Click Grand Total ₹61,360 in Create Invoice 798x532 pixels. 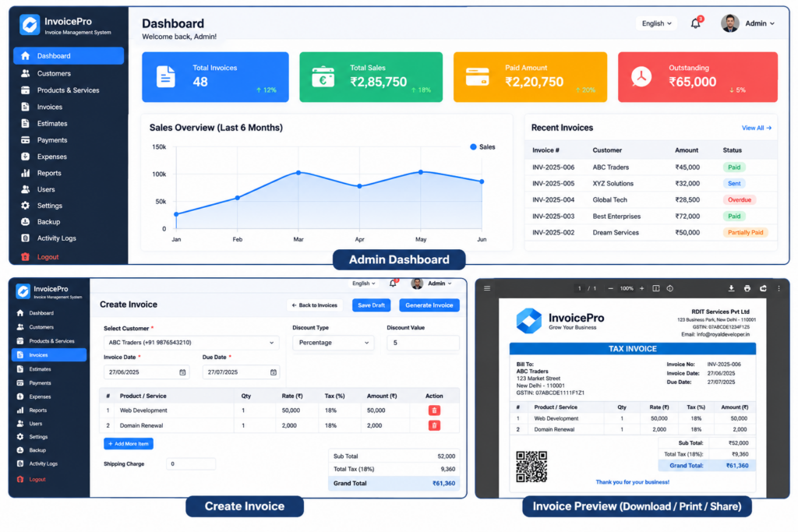pyautogui.click(x=394, y=483)
